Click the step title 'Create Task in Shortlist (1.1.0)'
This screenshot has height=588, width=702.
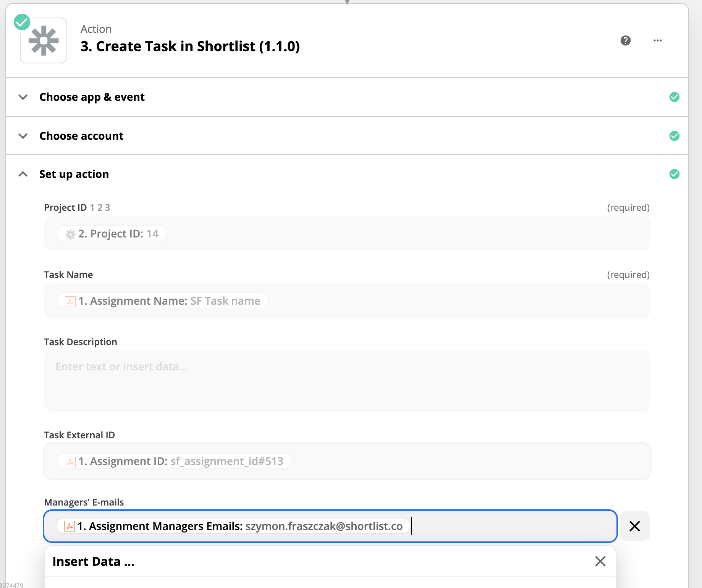pos(190,46)
